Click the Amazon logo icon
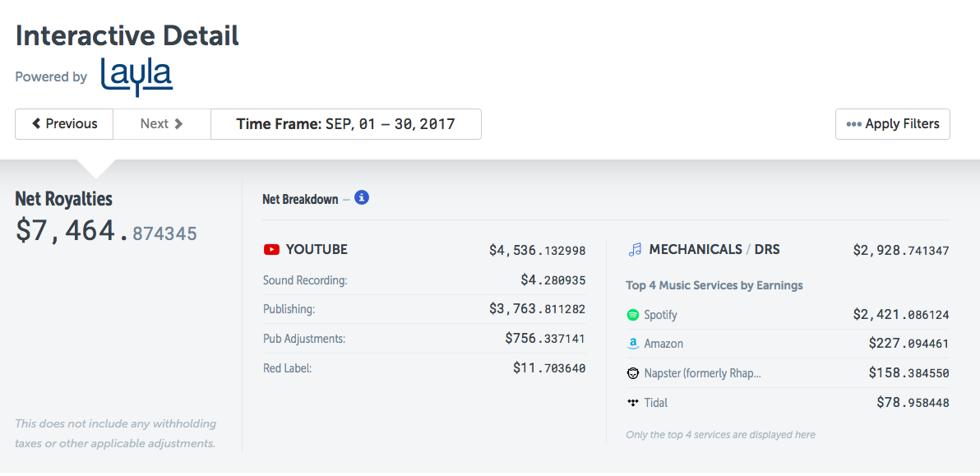 coord(632,344)
